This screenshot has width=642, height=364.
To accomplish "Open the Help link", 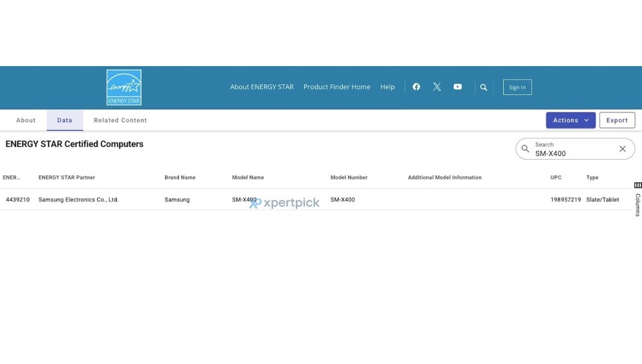I will click(x=387, y=87).
